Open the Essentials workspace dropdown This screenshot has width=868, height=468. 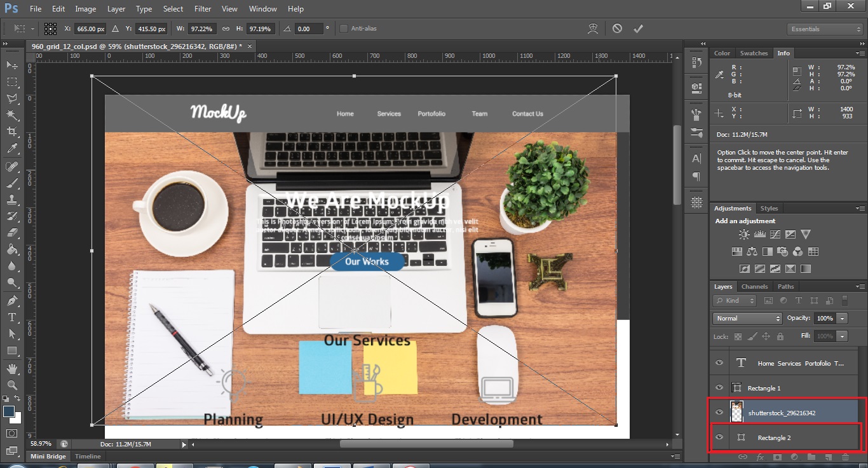point(825,29)
